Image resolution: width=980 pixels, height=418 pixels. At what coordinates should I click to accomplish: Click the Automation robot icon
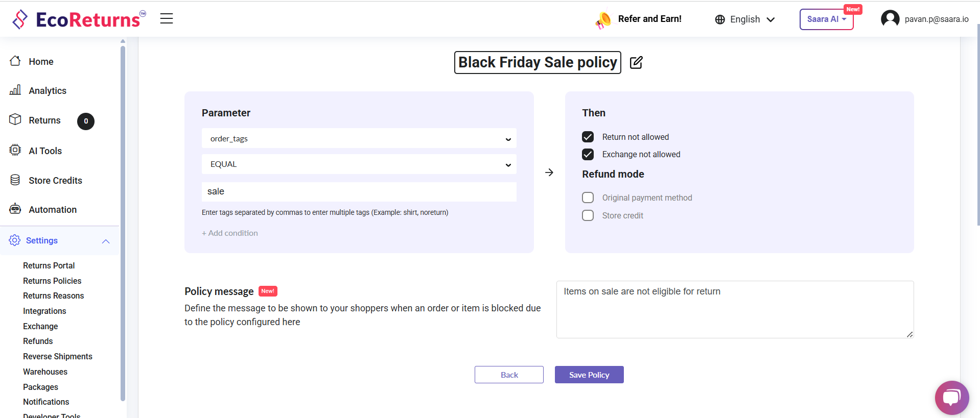[15, 209]
